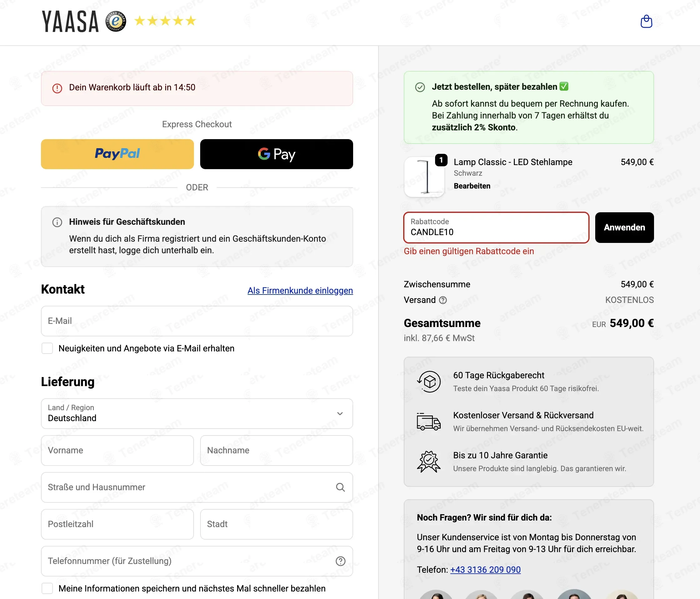Open the shopping bag cart icon
The image size is (700, 599).
point(646,21)
